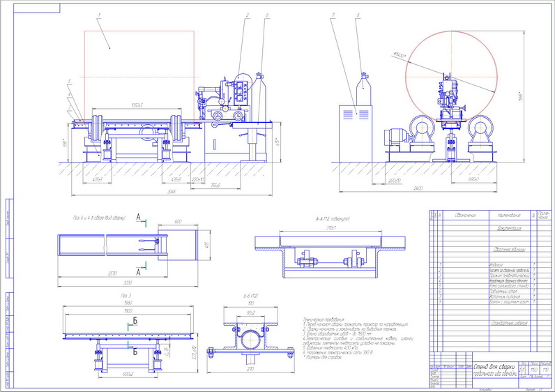Screen dimensions: 555x392
Task: Click the 220±10 dimension label
Action: click(x=198, y=180)
